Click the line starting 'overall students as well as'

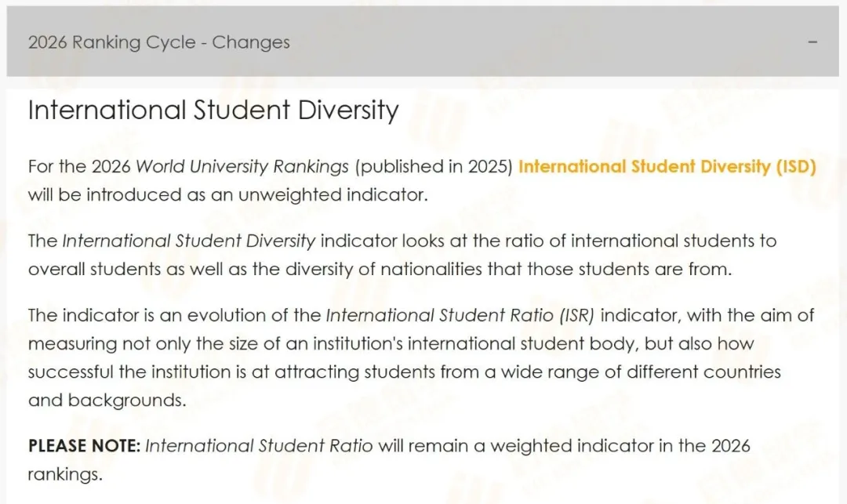(x=380, y=269)
